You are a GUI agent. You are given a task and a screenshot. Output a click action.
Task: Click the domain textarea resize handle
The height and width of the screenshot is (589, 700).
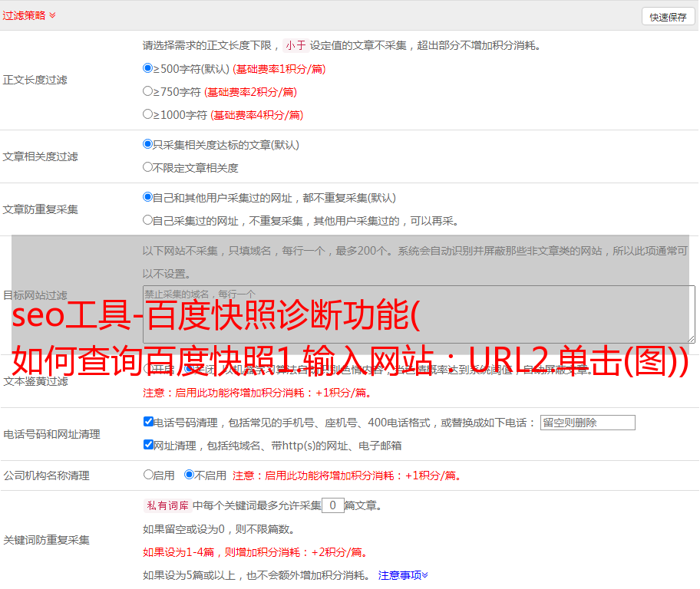(x=691, y=339)
